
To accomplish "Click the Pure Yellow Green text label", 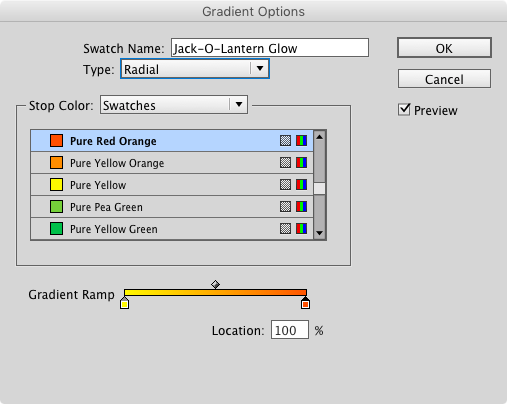I will pos(114,229).
